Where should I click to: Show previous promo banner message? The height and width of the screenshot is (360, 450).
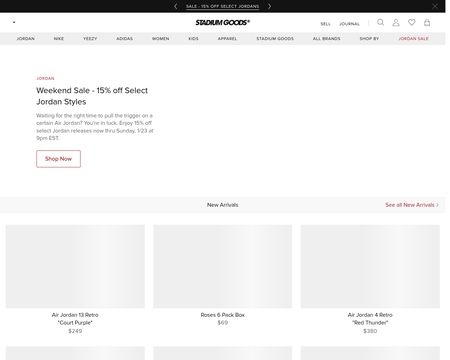(x=176, y=6)
